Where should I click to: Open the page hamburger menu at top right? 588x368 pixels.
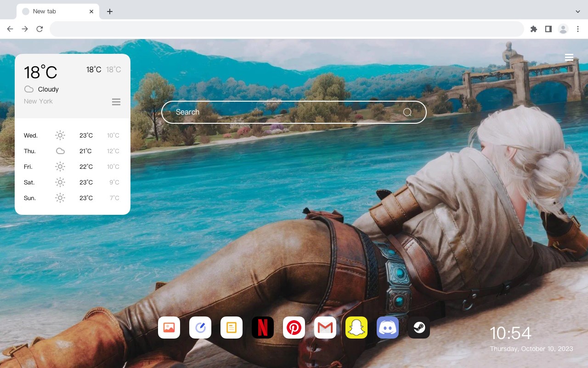(x=569, y=57)
